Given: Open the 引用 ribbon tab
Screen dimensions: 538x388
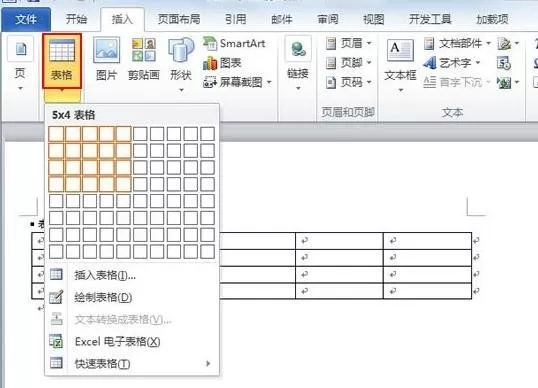Looking at the screenshot, I should (236, 19).
